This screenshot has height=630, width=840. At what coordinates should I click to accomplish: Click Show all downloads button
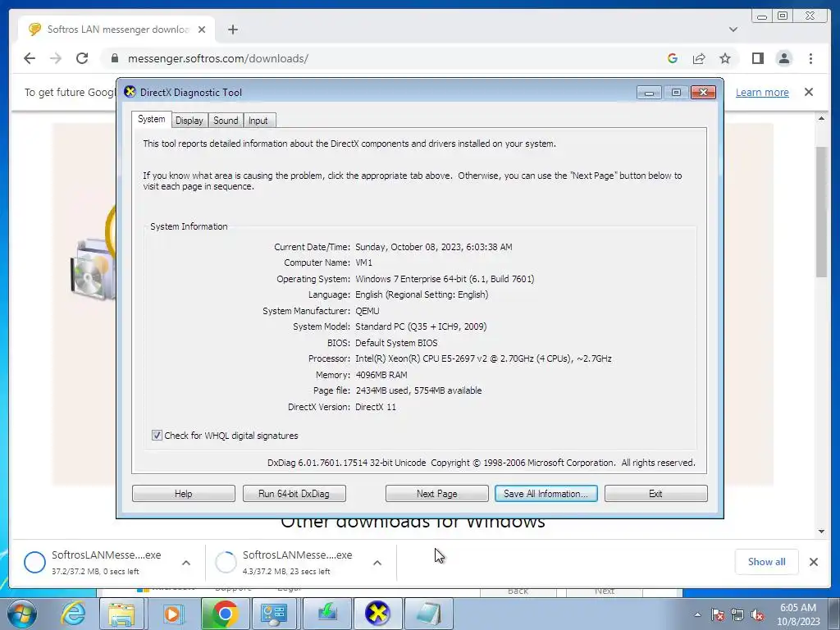point(767,561)
